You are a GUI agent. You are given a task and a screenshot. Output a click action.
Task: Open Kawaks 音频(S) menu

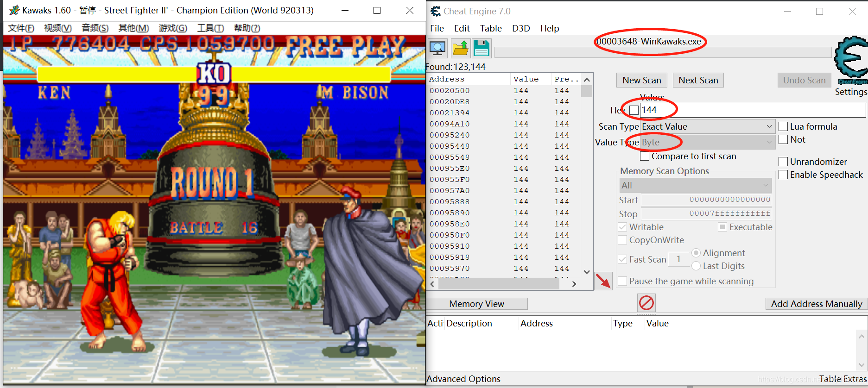pos(95,28)
